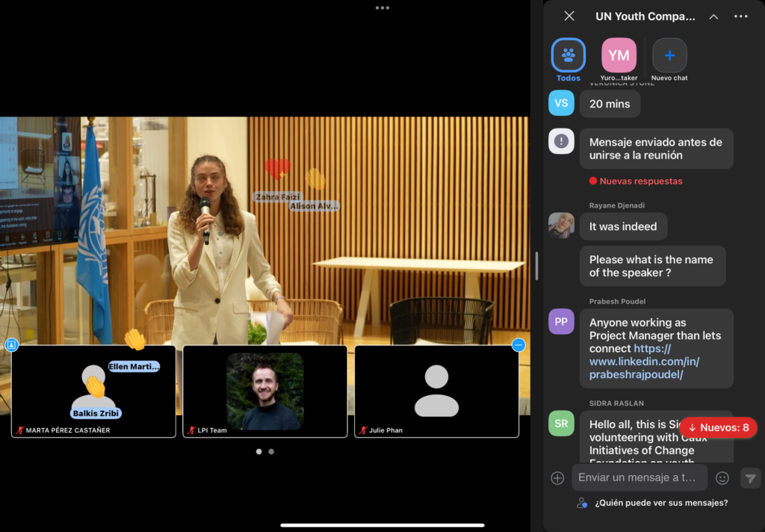765x532 pixels.
Task: Jump to new messages via Nuevos: 8
Action: pos(718,427)
